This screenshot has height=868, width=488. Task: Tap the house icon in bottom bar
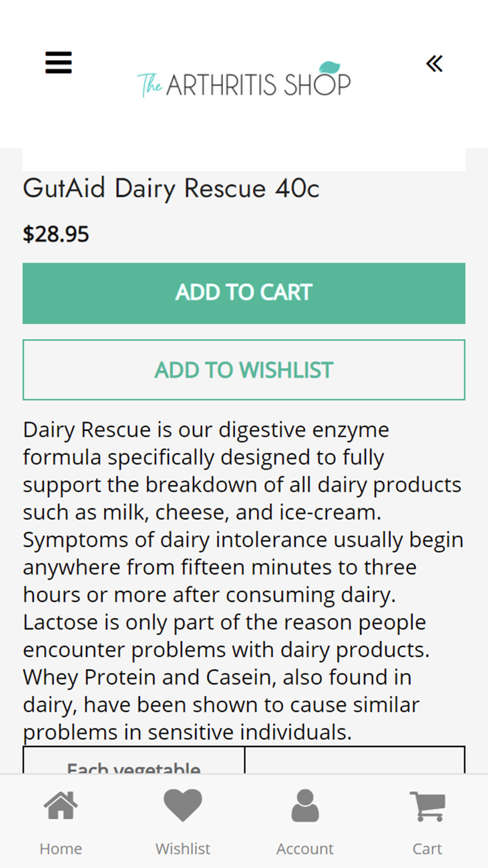(61, 805)
